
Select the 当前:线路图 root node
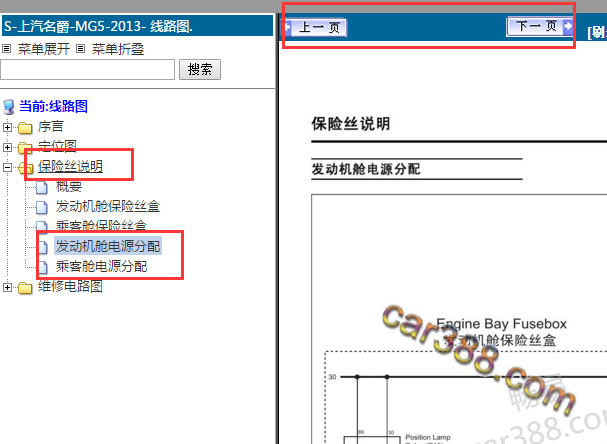(53, 106)
